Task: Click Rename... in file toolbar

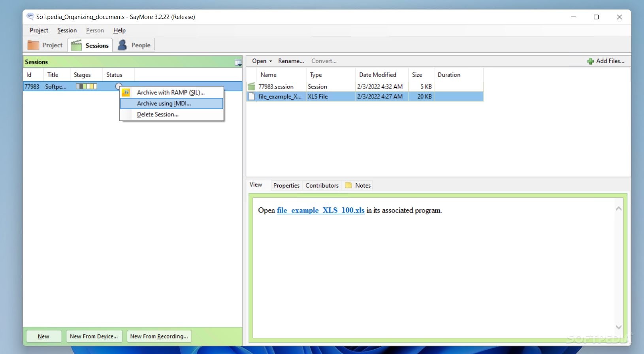Action: [291, 61]
